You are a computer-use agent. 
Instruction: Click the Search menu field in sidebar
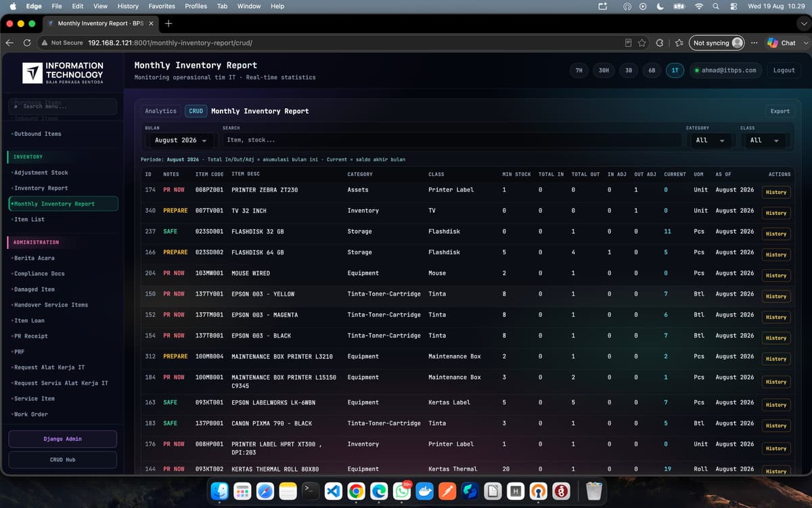(62, 106)
